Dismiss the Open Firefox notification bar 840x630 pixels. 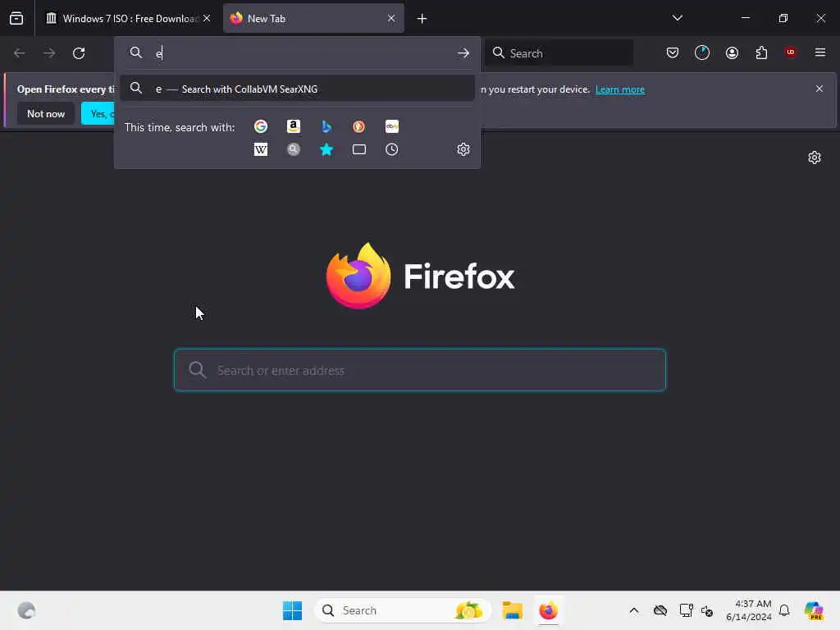click(x=819, y=89)
